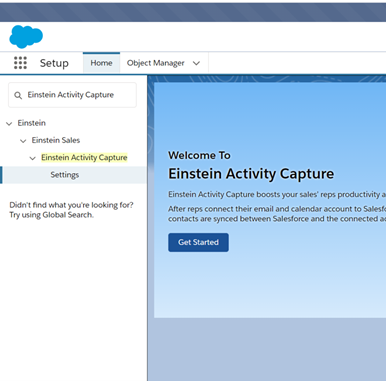Click the Setup app name label

tap(54, 63)
